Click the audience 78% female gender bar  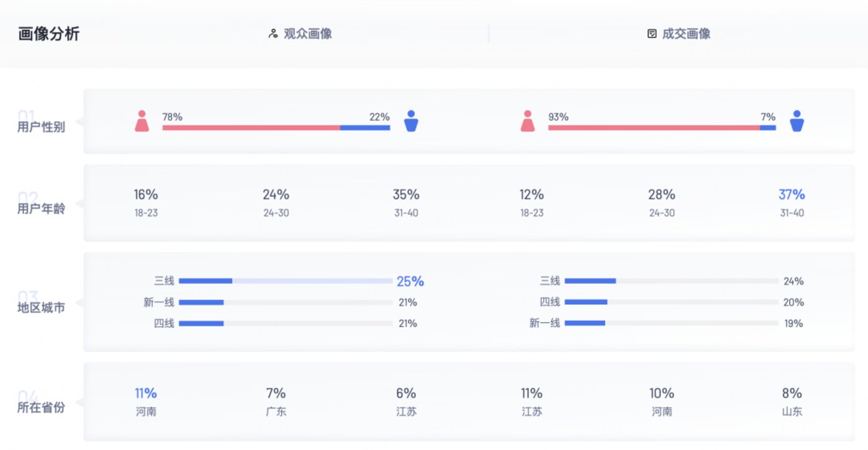coord(251,128)
